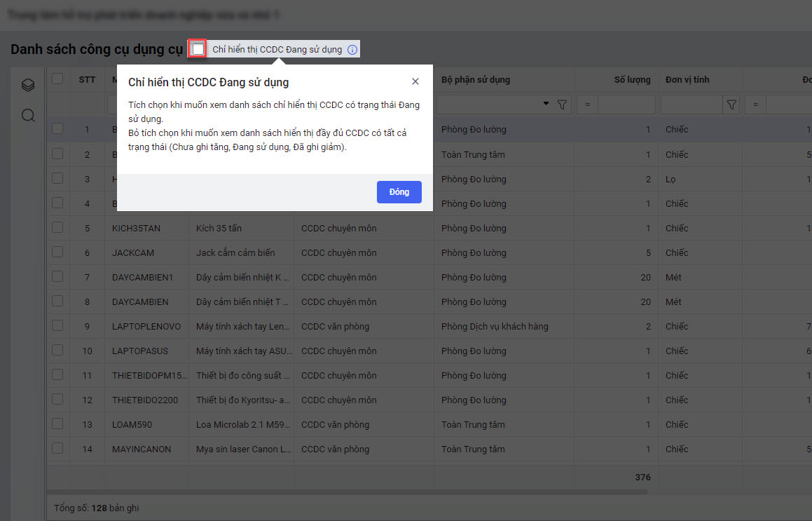Click filter funnel in Bộ phận sử dụng column
The height and width of the screenshot is (521, 812).
coord(562,104)
